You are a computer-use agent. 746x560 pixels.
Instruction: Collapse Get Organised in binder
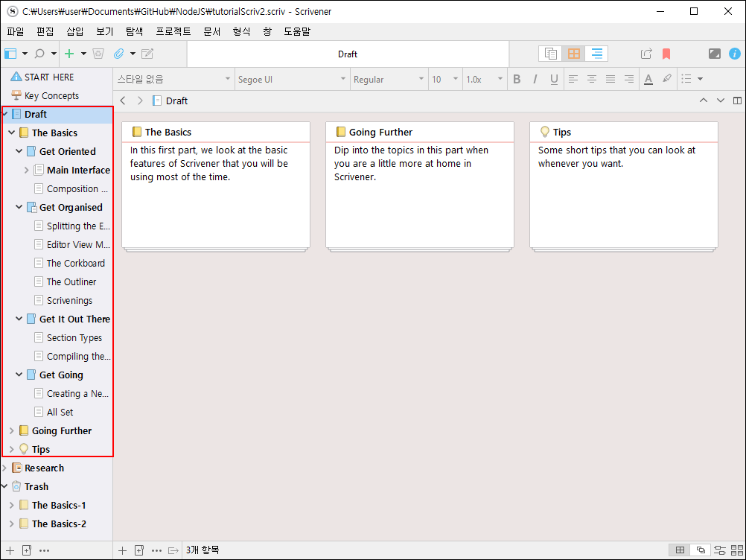click(19, 207)
